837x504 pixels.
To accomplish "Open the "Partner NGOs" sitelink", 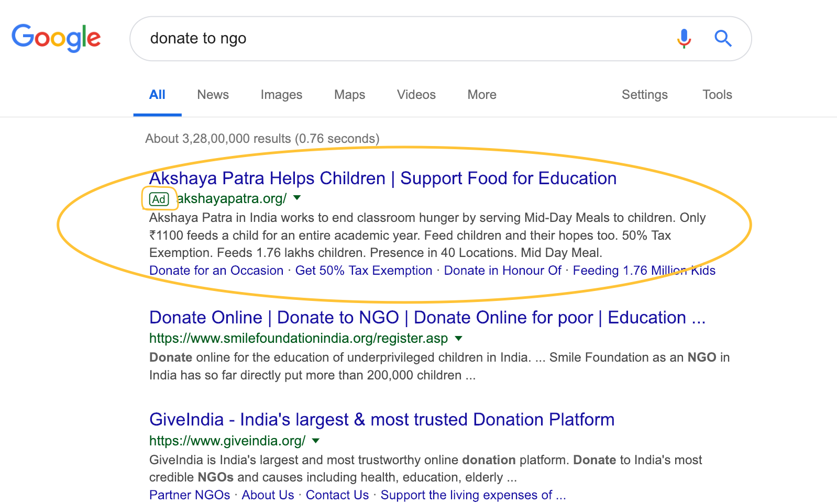I will [x=190, y=495].
